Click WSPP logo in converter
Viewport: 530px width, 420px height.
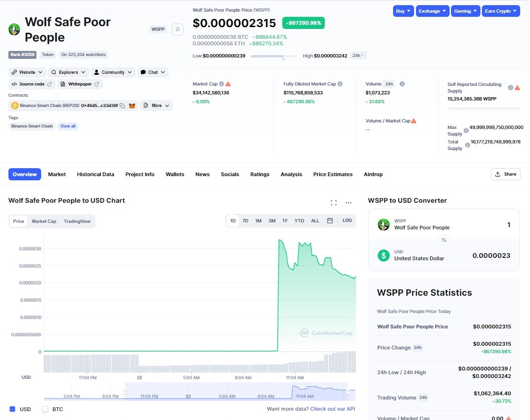(x=384, y=225)
